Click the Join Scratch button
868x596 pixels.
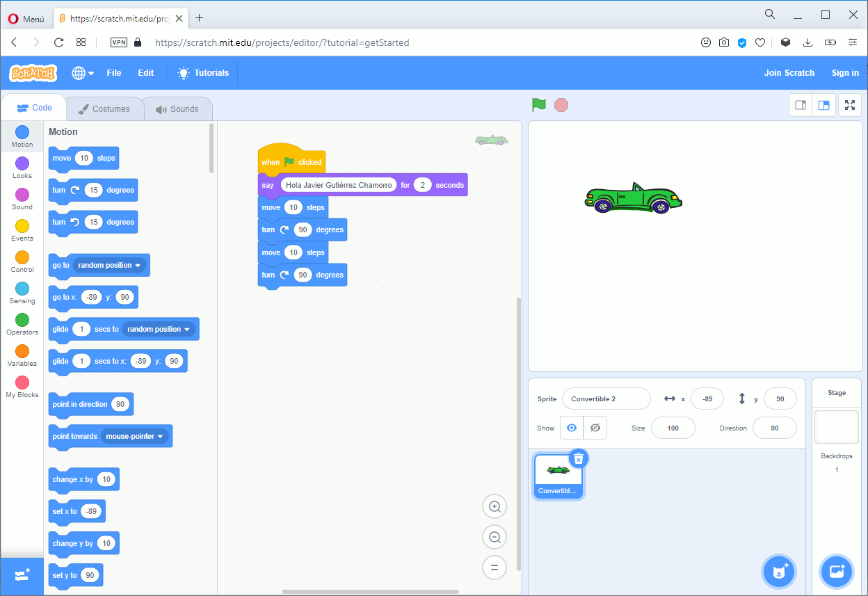tap(789, 72)
